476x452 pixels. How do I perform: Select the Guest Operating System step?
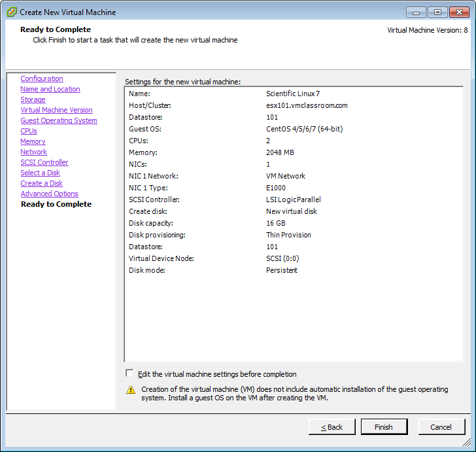(x=59, y=120)
